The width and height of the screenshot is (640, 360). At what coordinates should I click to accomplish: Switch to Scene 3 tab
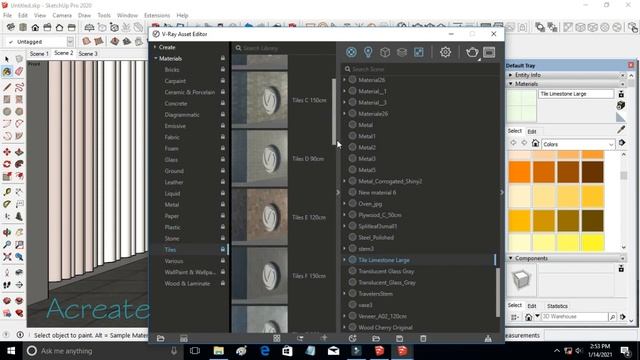[88, 53]
